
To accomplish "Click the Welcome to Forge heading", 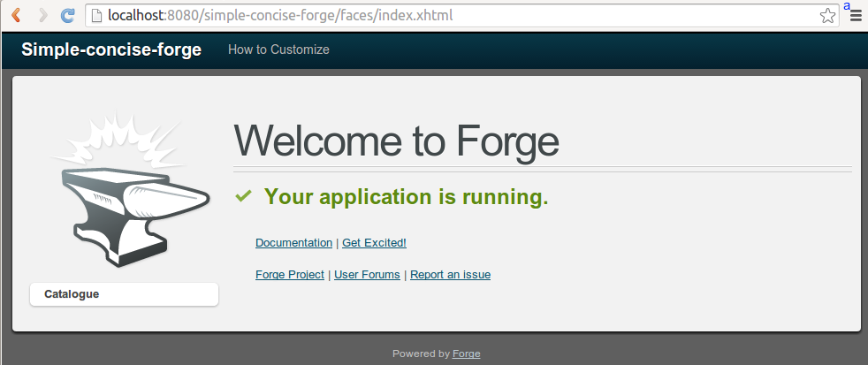I will tap(396, 141).
